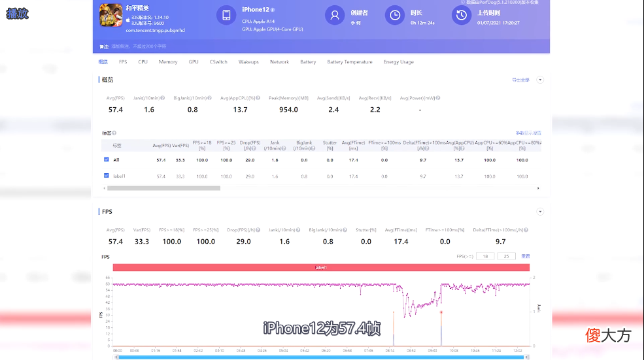Click the help icon beside BigJank(/10min) in 概览 stats

[x=209, y=98]
